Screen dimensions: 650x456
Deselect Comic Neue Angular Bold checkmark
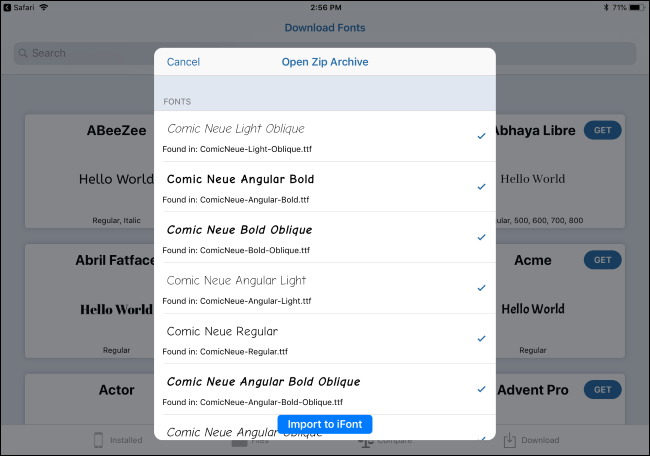pyautogui.click(x=481, y=186)
